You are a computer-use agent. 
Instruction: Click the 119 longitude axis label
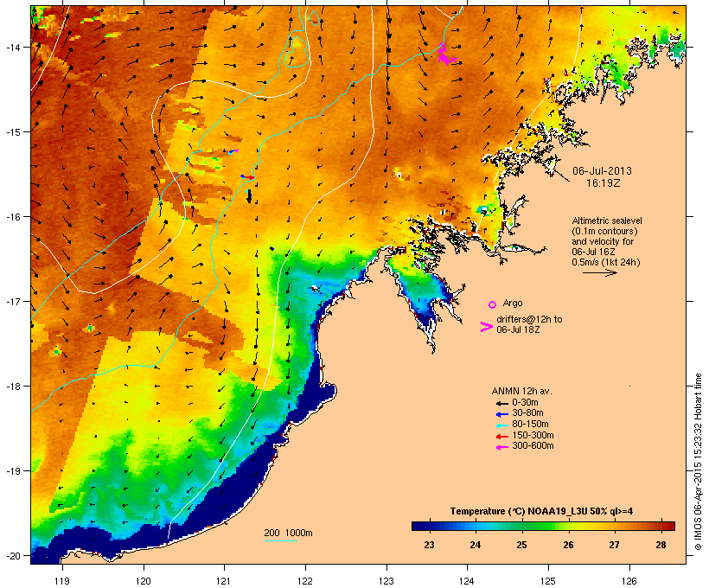[62, 581]
